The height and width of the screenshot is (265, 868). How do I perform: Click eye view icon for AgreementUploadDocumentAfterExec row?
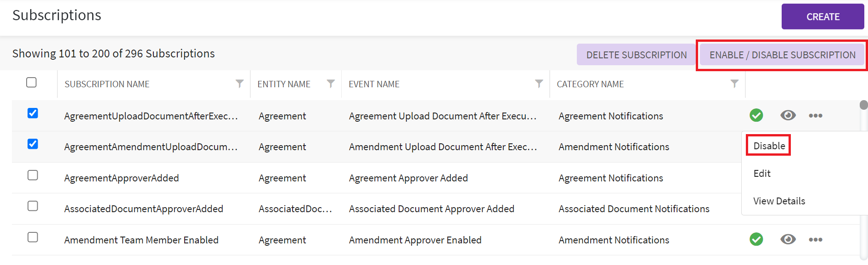[x=788, y=115]
